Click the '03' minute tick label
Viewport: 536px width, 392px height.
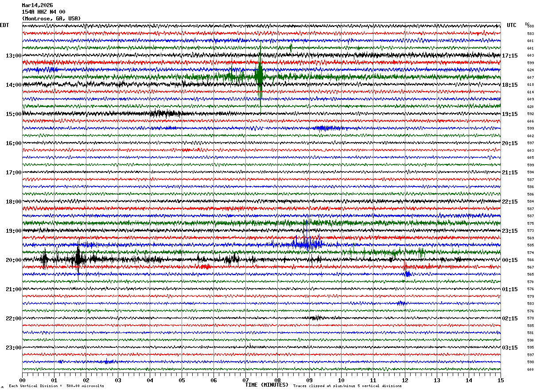pos(118,380)
